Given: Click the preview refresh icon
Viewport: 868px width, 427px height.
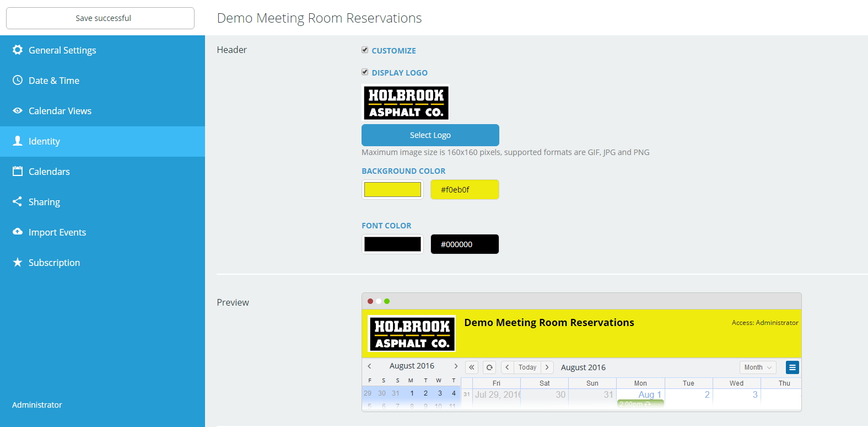Looking at the screenshot, I should (489, 367).
